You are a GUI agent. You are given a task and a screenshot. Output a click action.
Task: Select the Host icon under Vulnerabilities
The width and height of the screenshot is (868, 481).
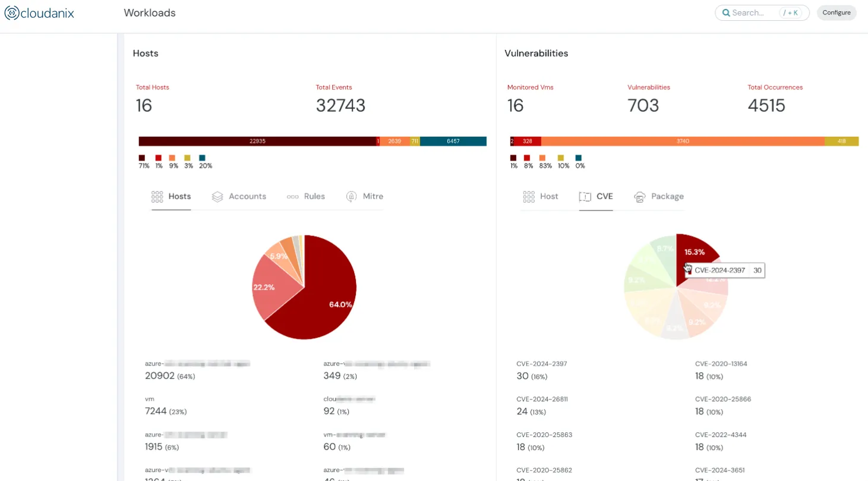[529, 196]
